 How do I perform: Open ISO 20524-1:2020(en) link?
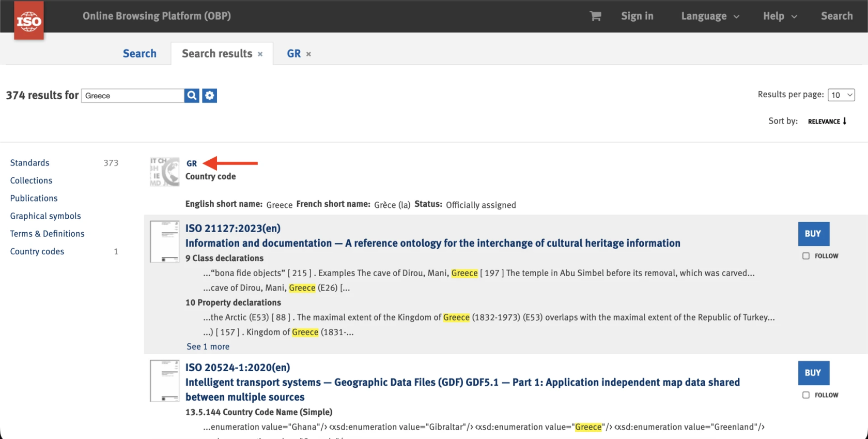coord(238,367)
